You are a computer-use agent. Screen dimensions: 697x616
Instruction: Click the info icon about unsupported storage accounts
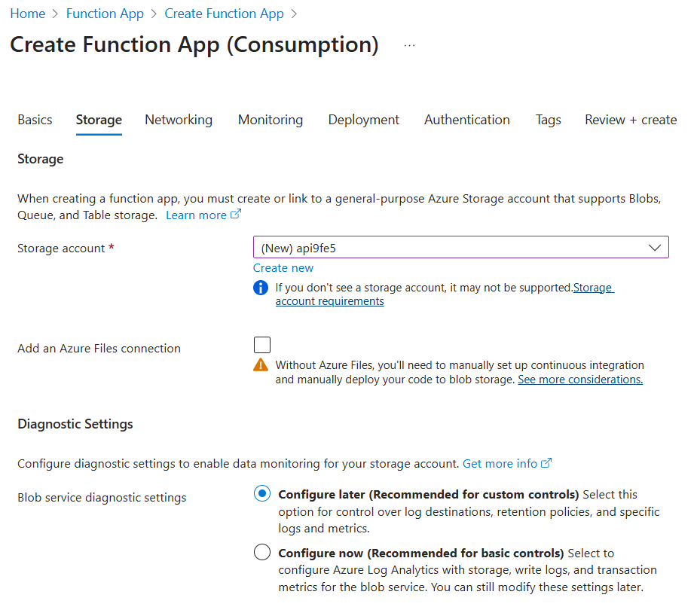(260, 288)
